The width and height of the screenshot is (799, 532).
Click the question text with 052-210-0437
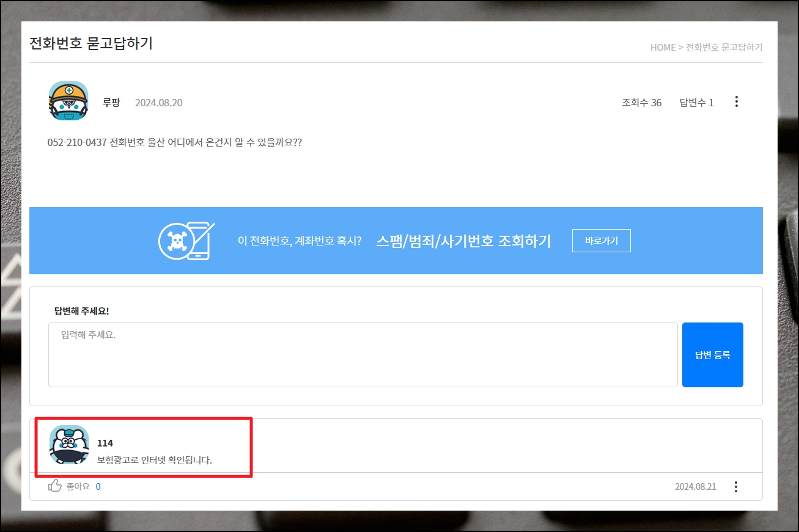(175, 142)
